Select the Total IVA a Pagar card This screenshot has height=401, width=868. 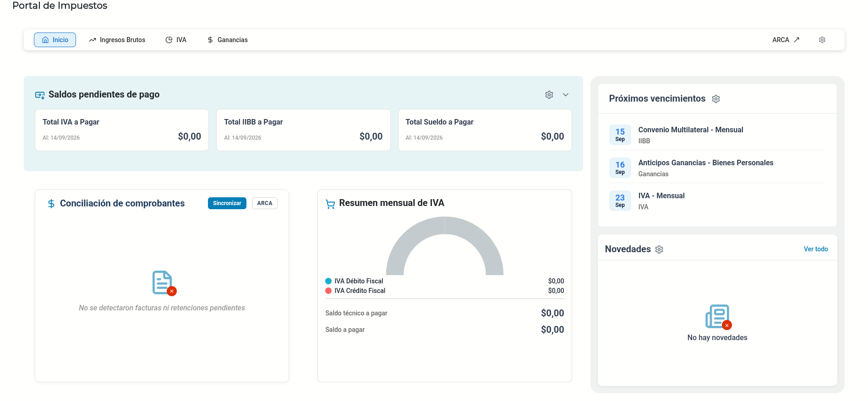[122, 130]
